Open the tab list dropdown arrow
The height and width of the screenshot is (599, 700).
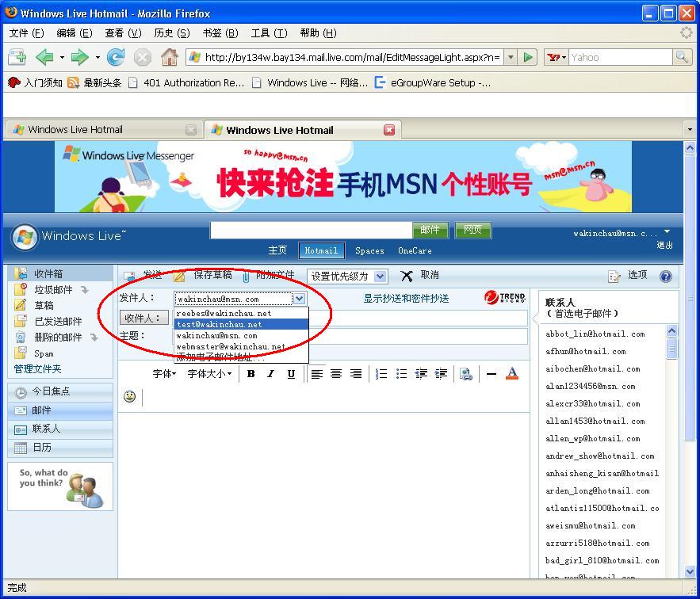click(690, 130)
